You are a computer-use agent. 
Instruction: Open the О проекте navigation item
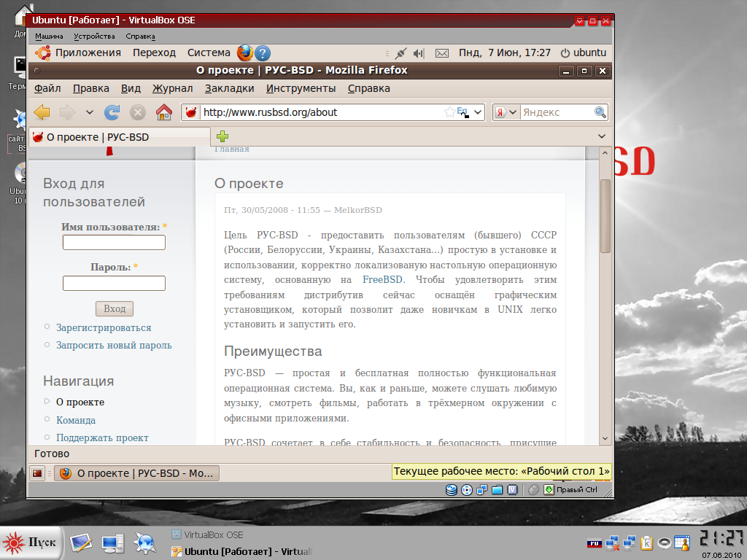[80, 402]
